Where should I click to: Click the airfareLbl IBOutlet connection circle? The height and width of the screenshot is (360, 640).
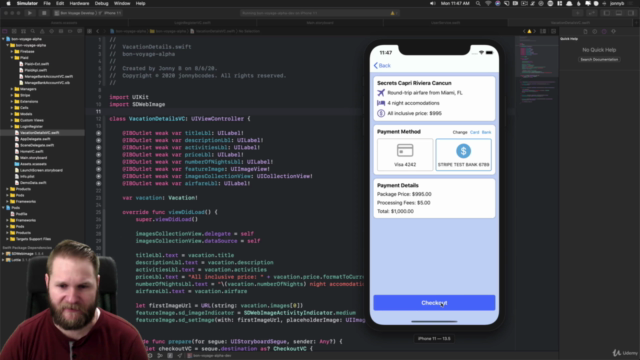point(98,184)
